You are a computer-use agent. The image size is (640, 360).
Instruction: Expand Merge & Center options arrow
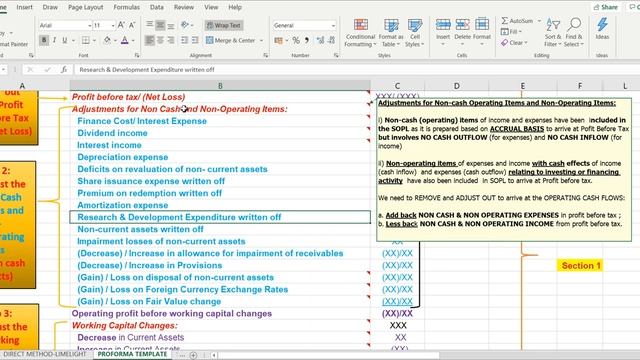pyautogui.click(x=261, y=40)
